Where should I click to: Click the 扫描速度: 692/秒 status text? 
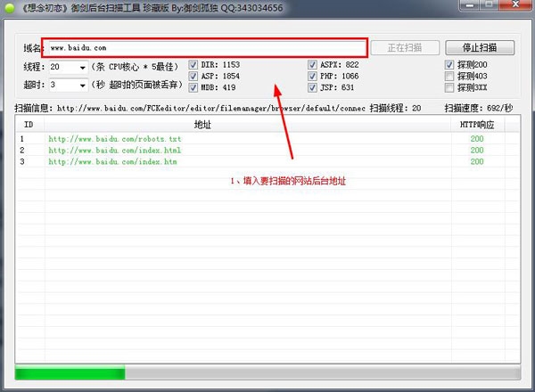pos(479,109)
